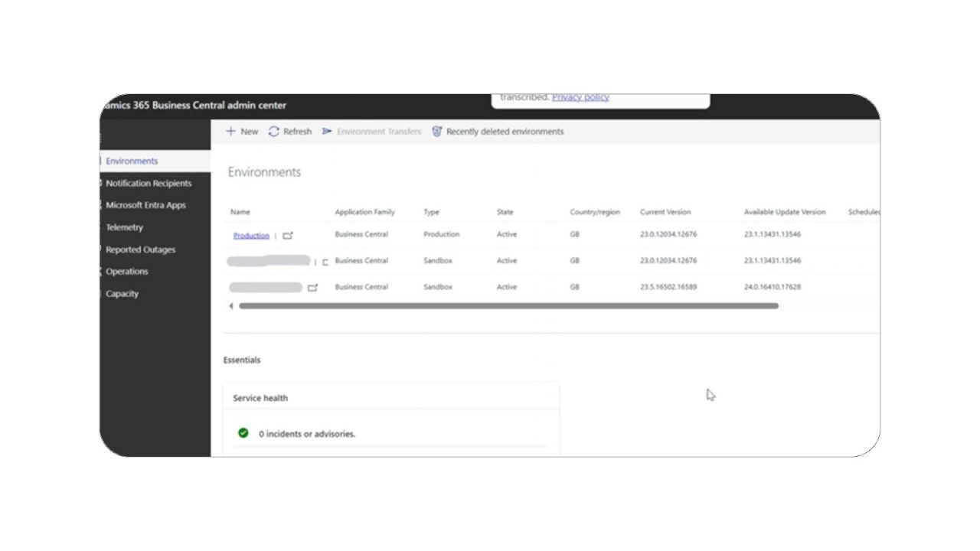The height and width of the screenshot is (551, 980).
Task: Click the green Service health checkmark icon
Action: click(243, 433)
